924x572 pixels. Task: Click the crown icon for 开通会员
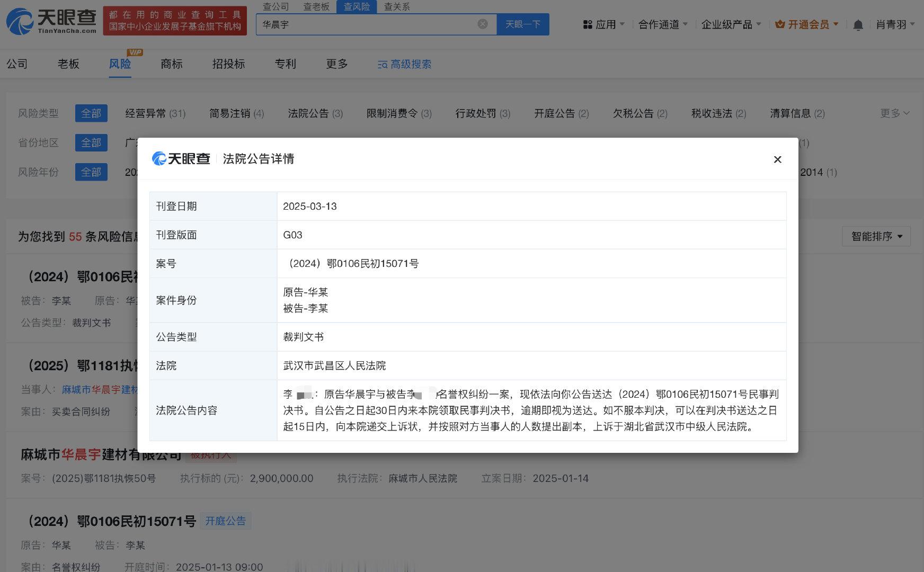779,24
